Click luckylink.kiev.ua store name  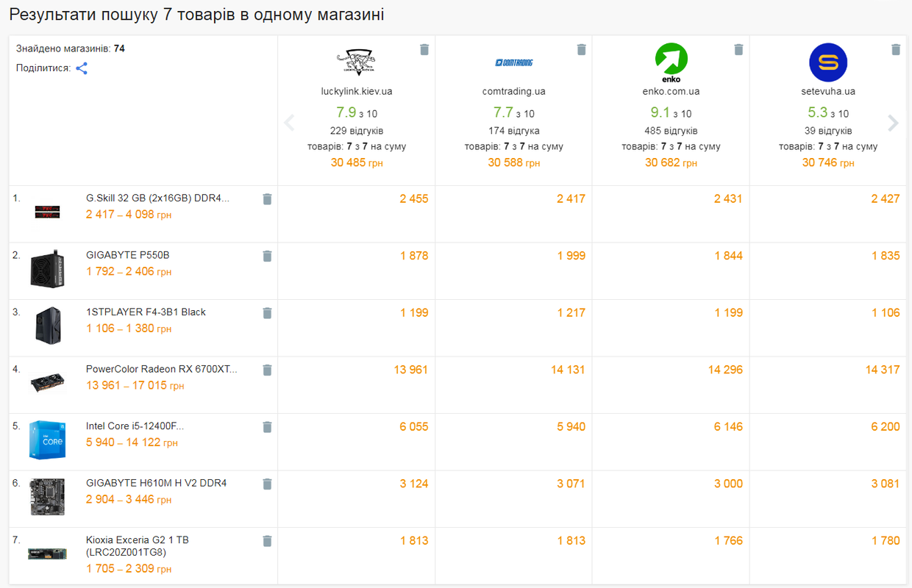tap(357, 92)
